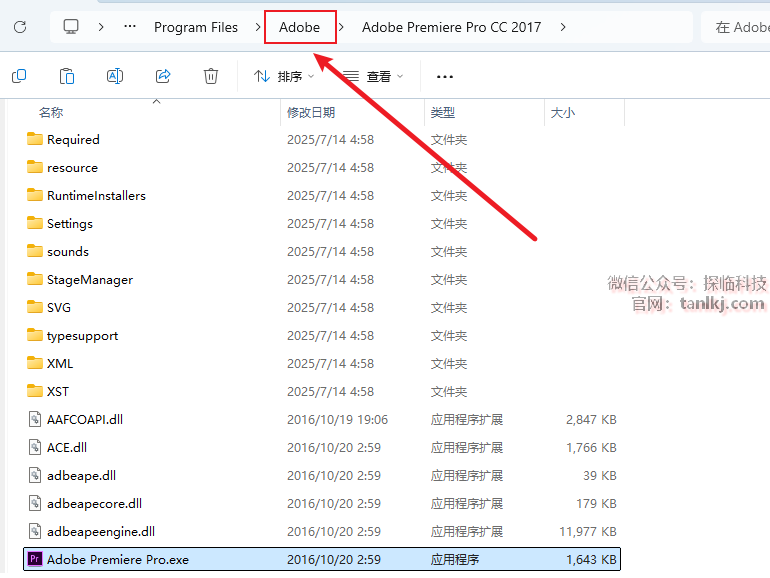Image resolution: width=770 pixels, height=578 pixels.
Task: Click the Required folder icon
Action: tap(34, 139)
